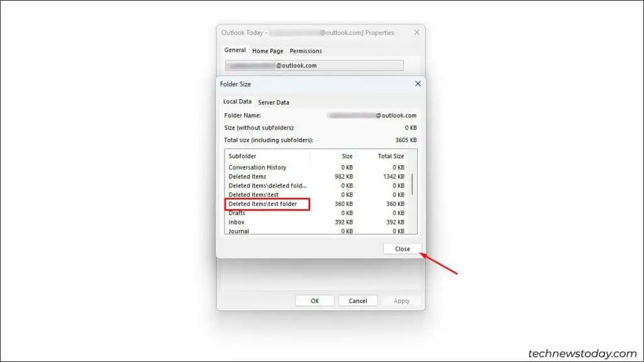Select the Deleted Items\test folder entry
Image resolution: width=644 pixels, height=362 pixels.
click(x=264, y=204)
